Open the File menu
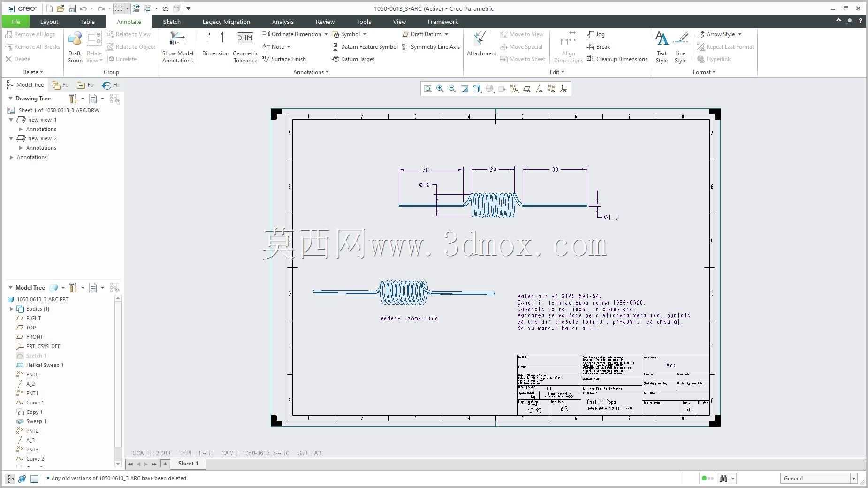The image size is (868, 488). (15, 22)
